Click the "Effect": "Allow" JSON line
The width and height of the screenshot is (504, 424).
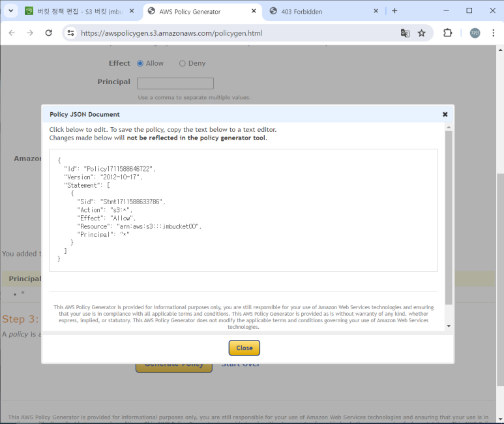click(x=106, y=218)
